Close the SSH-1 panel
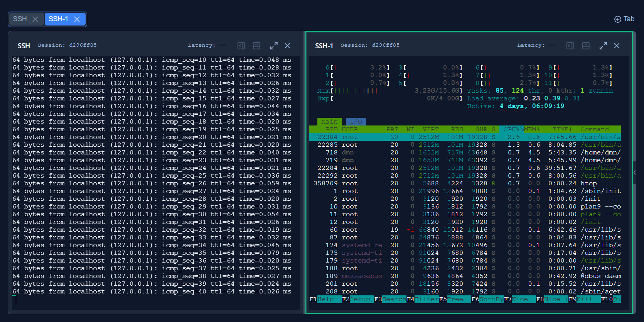644x322 pixels. (x=617, y=46)
